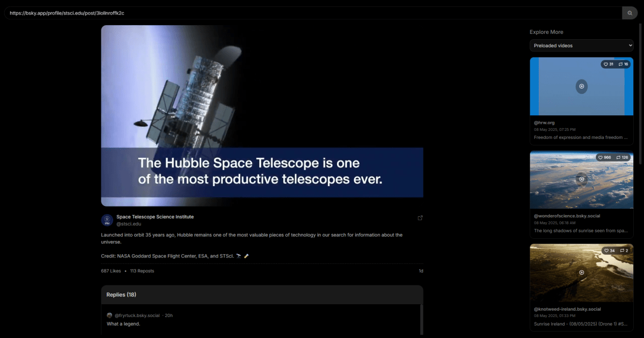Open the @stsci.edu handle link
The height and width of the screenshot is (338, 644).
pyautogui.click(x=129, y=224)
